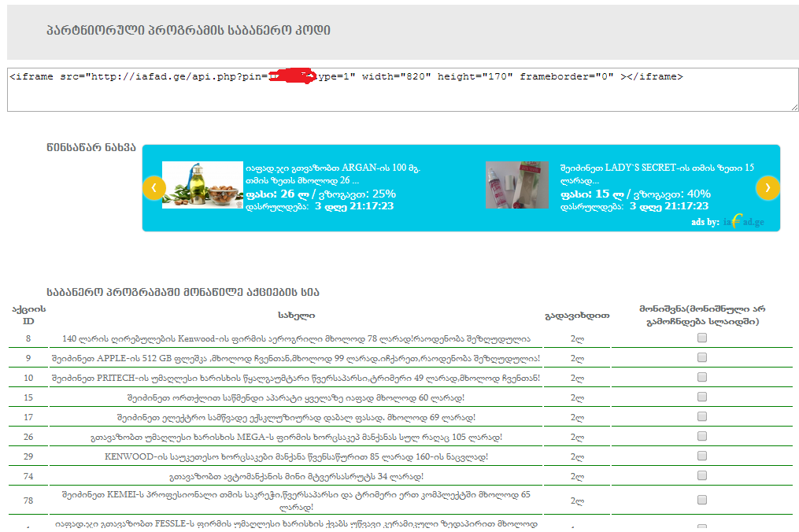Click the მონიშვნა column header
Image resolution: width=799 pixels, height=532 pixels.
pyautogui.click(x=702, y=315)
